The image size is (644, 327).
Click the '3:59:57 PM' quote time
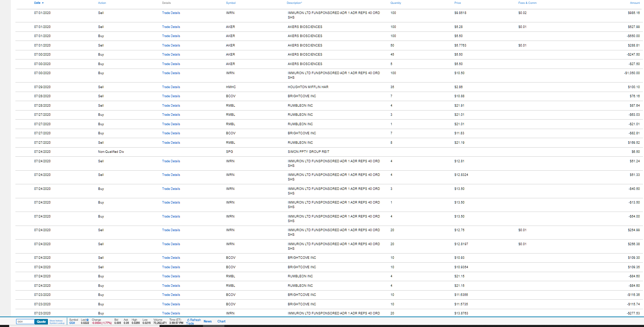tap(176, 323)
